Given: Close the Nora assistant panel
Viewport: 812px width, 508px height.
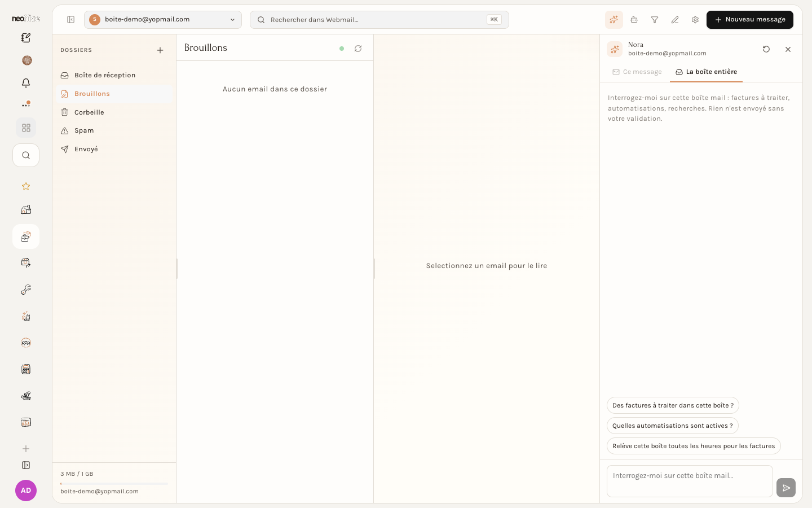Looking at the screenshot, I should pos(788,49).
